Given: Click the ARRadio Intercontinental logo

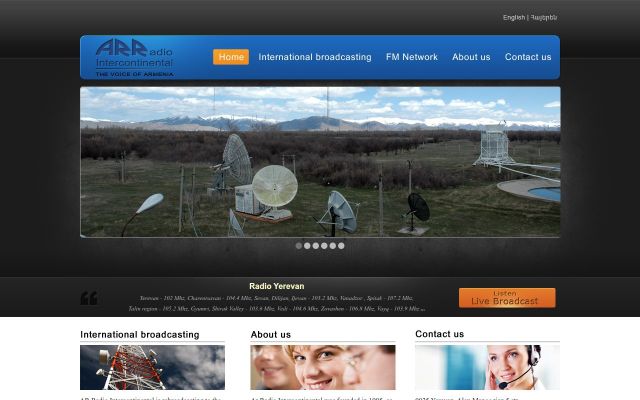Looking at the screenshot, I should (x=134, y=58).
